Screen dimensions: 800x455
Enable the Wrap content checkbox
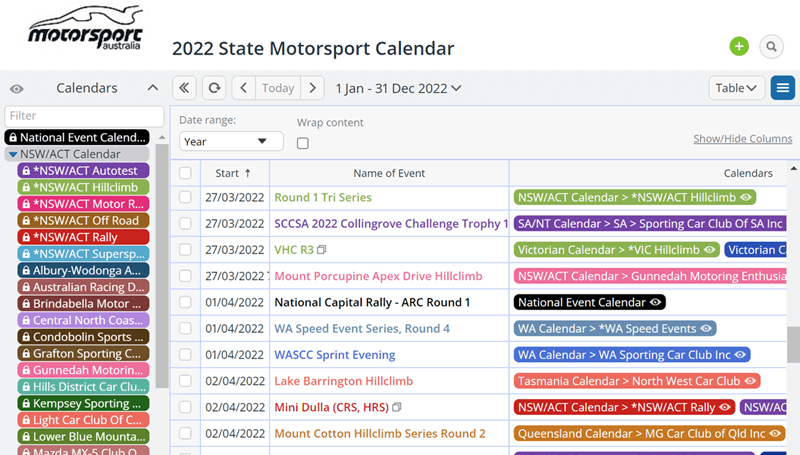[x=303, y=143]
